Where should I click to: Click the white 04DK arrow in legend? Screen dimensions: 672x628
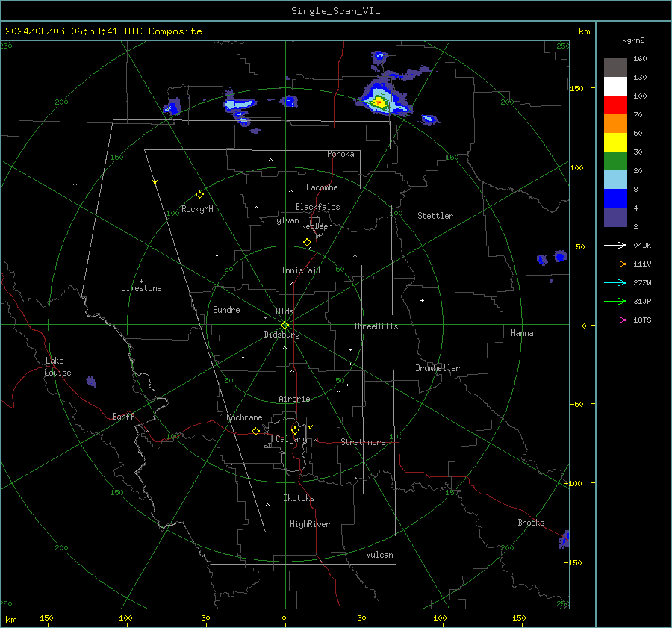point(615,245)
